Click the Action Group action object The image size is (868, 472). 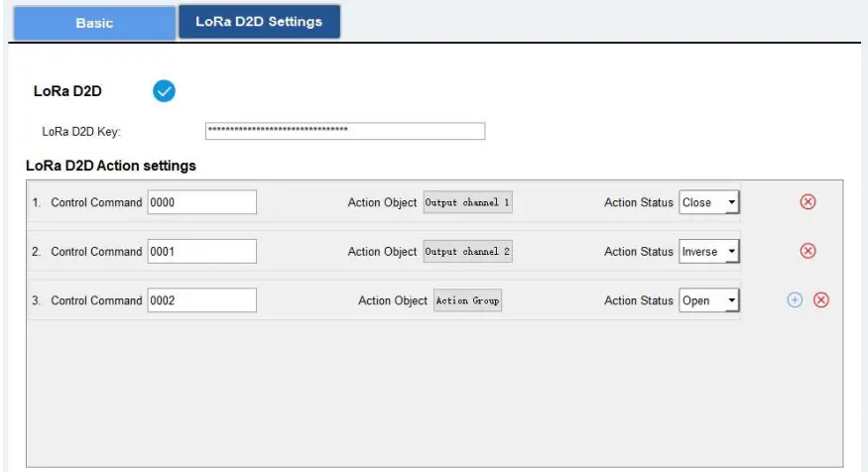pyautogui.click(x=468, y=300)
